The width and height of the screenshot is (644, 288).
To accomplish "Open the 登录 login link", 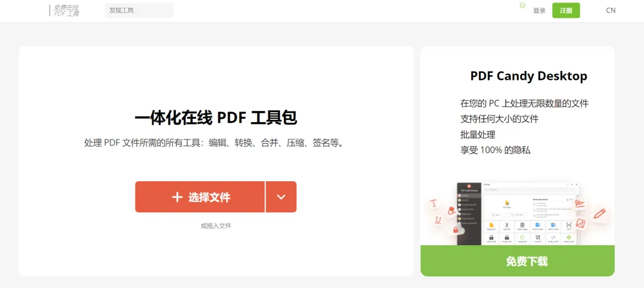I will coord(539,11).
